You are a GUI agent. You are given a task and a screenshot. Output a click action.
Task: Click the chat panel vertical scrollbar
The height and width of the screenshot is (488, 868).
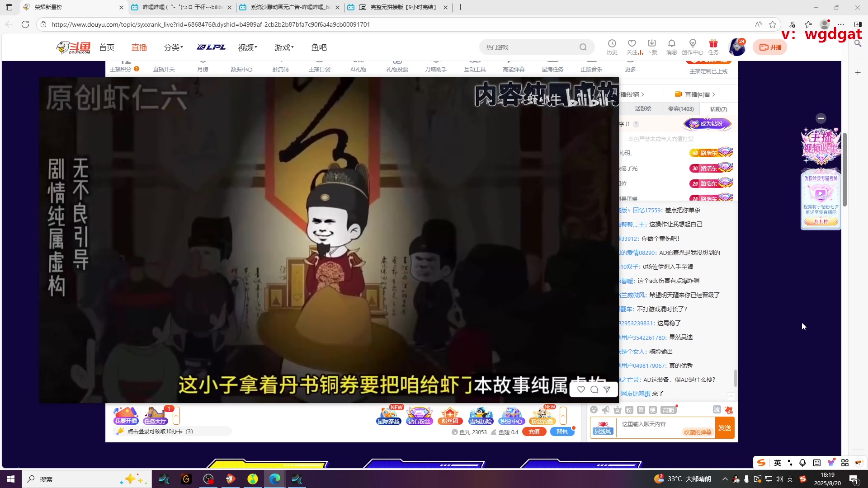(736, 379)
